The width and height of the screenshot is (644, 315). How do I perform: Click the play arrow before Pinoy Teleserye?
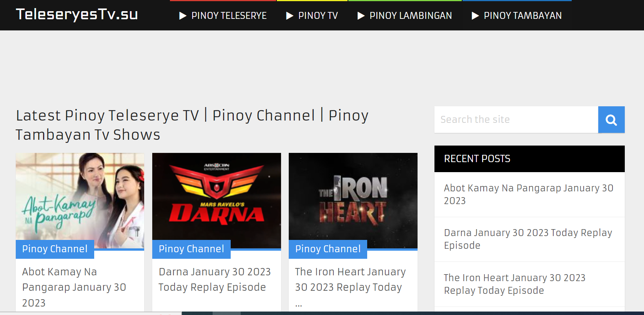click(183, 16)
